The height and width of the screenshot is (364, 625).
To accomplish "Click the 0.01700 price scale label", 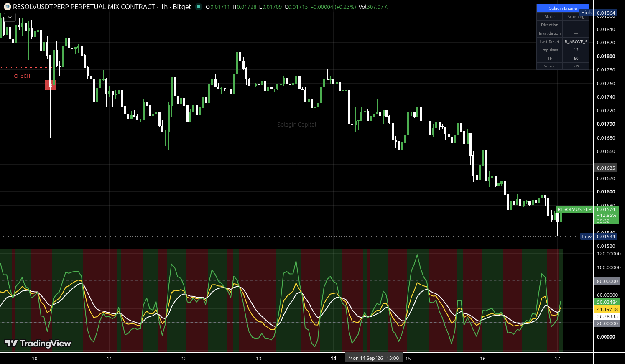I will [606, 124].
